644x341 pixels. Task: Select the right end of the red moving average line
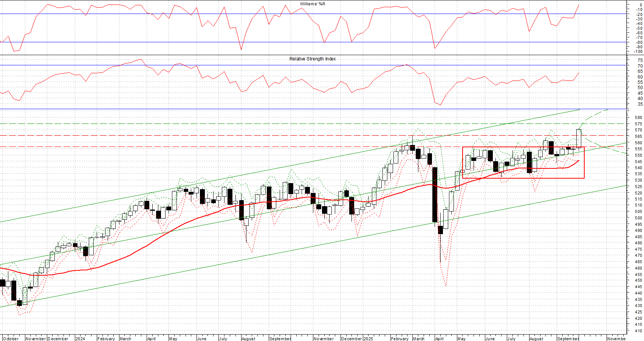point(579,160)
